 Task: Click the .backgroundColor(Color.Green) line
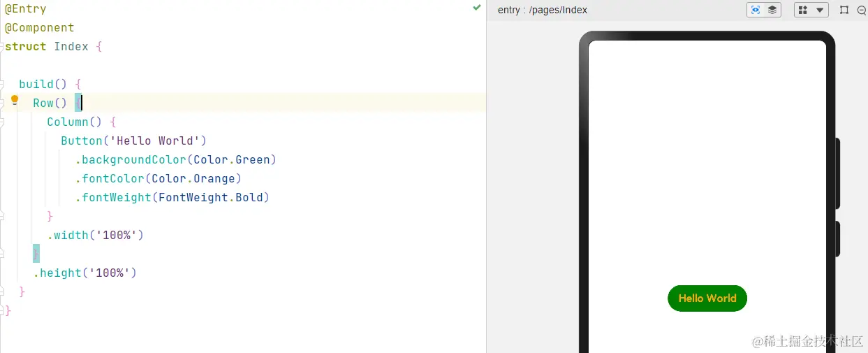click(176, 159)
